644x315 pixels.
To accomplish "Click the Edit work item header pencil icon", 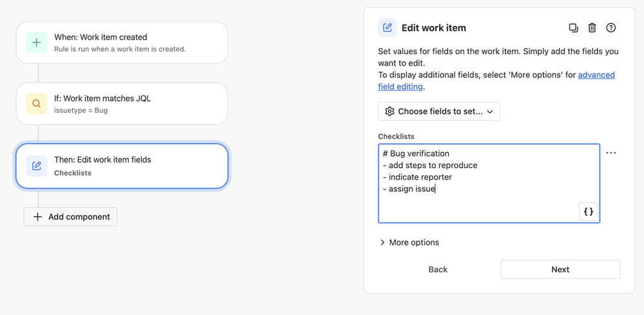I will coord(387,28).
